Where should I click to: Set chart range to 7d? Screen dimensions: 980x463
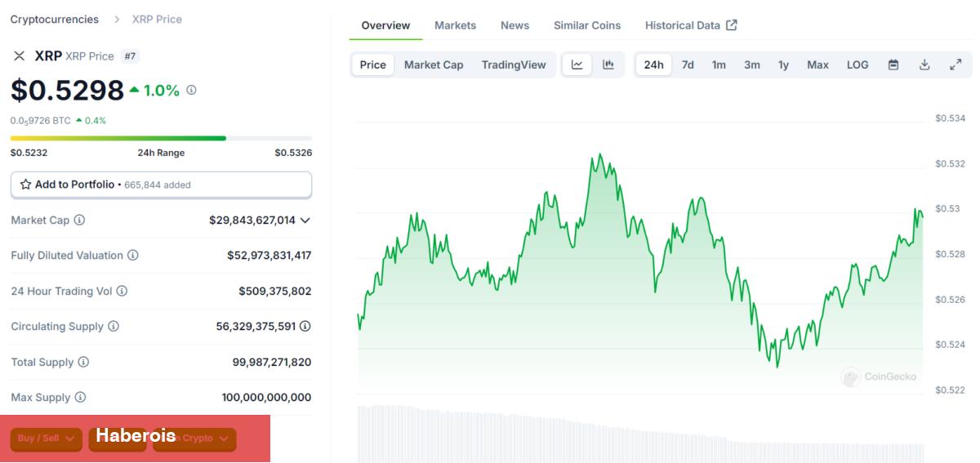(688, 65)
